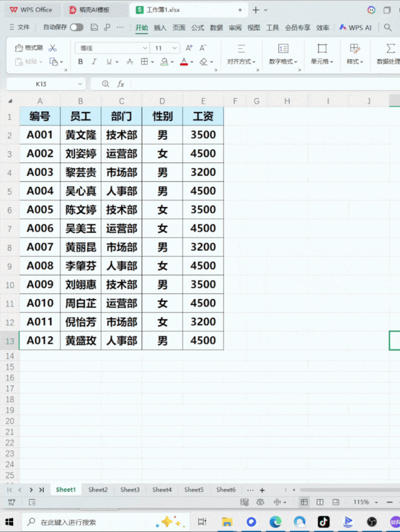The height and width of the screenshot is (532, 400).
Task: Toggle Bold formatting
Action: [x=81, y=62]
